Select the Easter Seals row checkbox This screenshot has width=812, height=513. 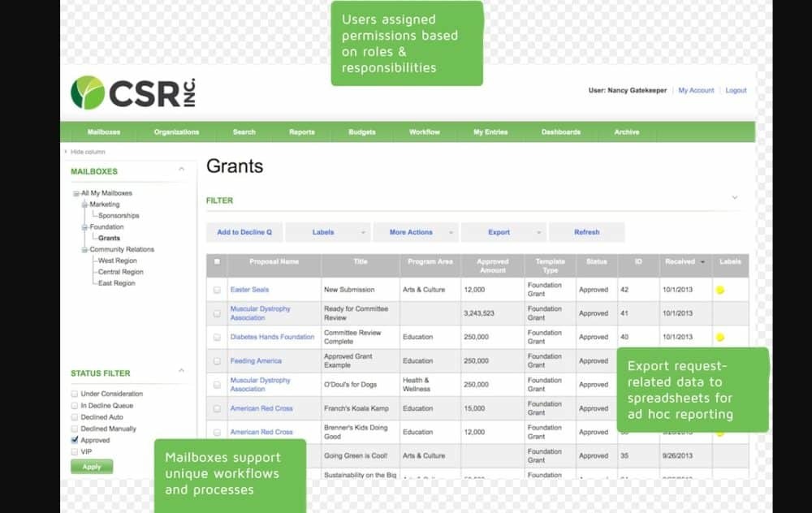(216, 290)
